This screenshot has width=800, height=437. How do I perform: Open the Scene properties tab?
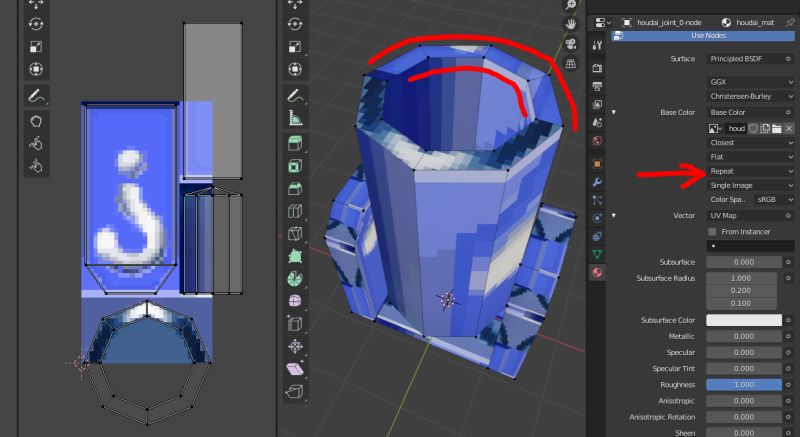click(x=597, y=122)
